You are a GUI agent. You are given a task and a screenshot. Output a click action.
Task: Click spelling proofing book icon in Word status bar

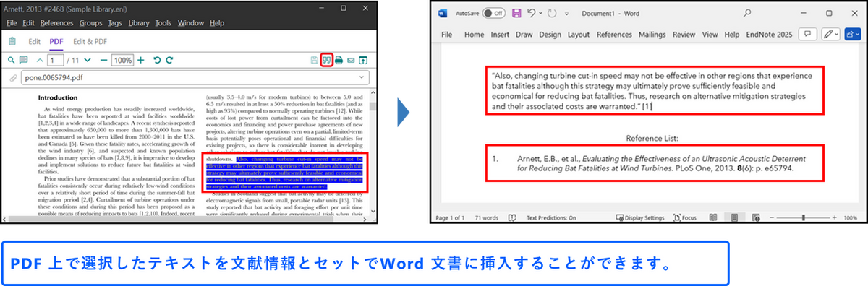coord(512,217)
